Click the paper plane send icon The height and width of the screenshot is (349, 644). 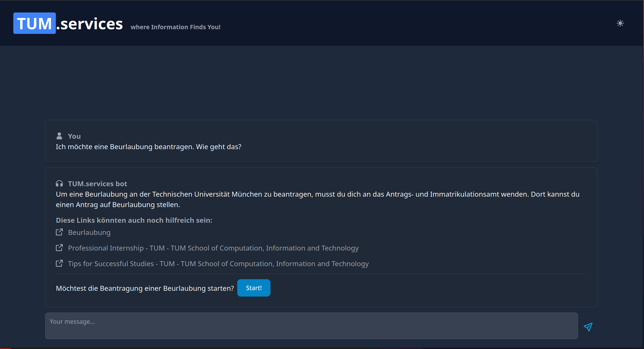(x=588, y=327)
